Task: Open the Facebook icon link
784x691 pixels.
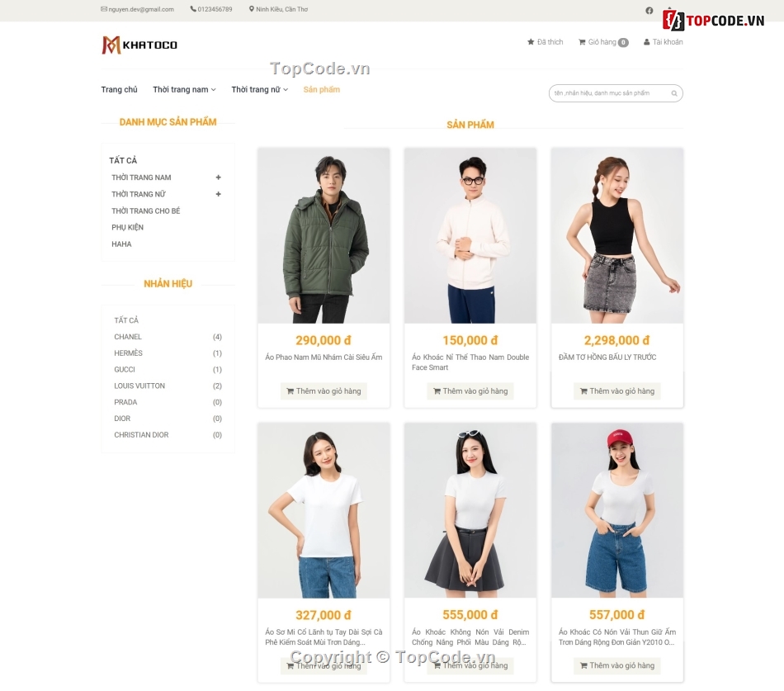Action: (649, 11)
